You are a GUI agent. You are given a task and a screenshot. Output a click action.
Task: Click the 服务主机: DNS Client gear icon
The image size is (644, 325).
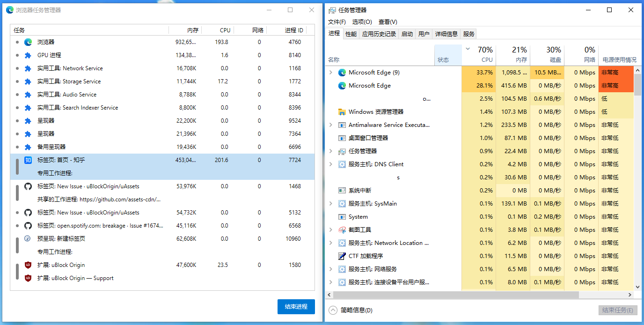[x=341, y=164]
